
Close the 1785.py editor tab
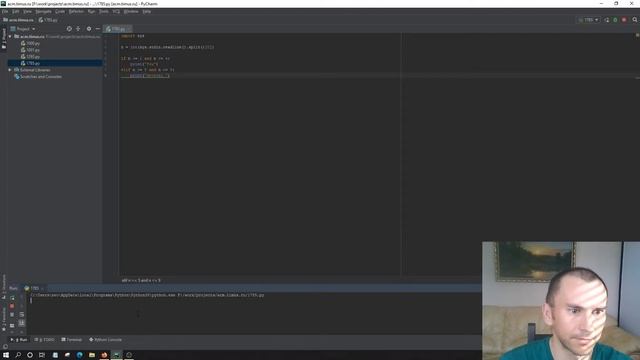click(x=129, y=29)
